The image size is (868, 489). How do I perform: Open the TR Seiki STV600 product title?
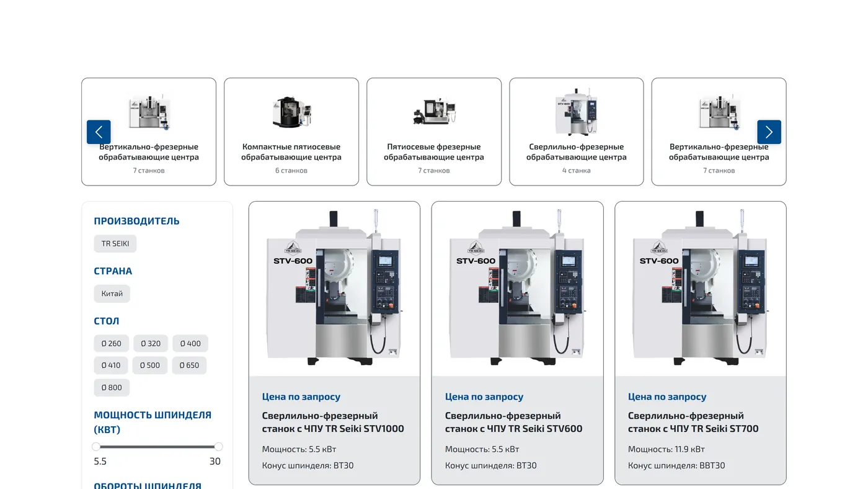coord(514,422)
